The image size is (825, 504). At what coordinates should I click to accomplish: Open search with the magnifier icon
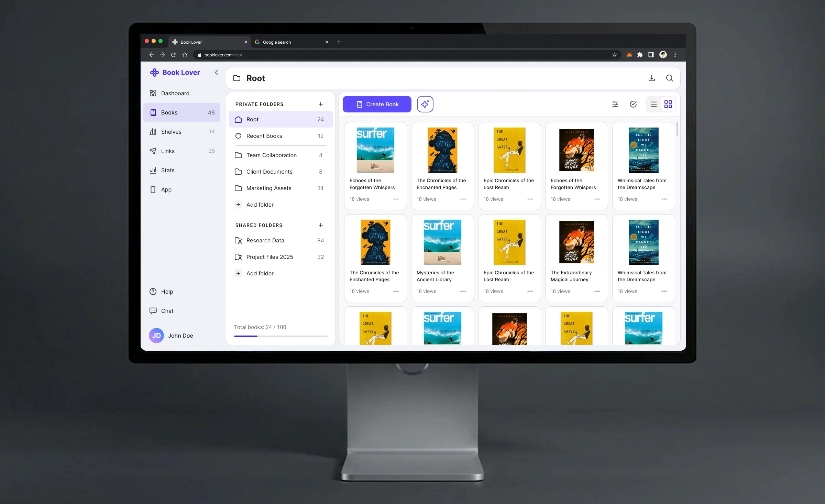tap(669, 78)
